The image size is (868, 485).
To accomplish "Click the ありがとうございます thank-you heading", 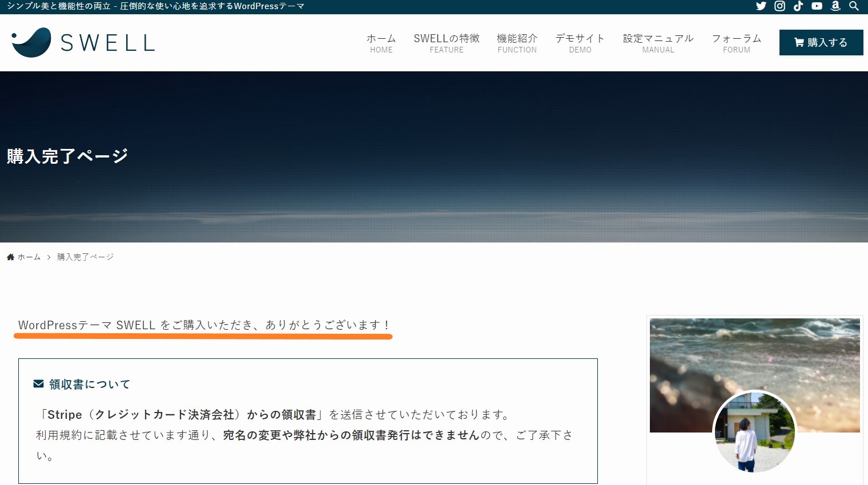I will (203, 325).
